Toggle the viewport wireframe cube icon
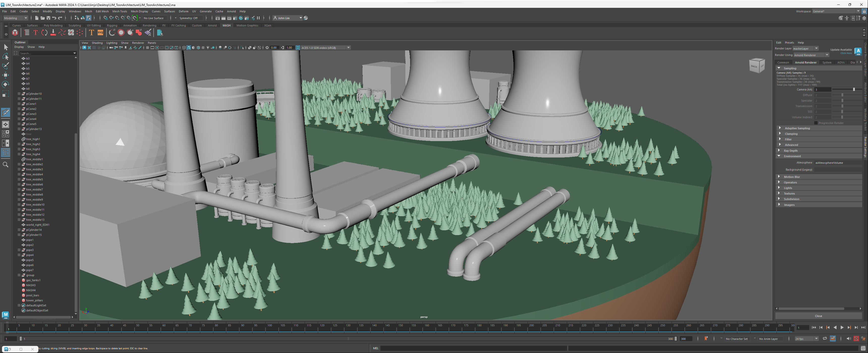 pyautogui.click(x=184, y=48)
